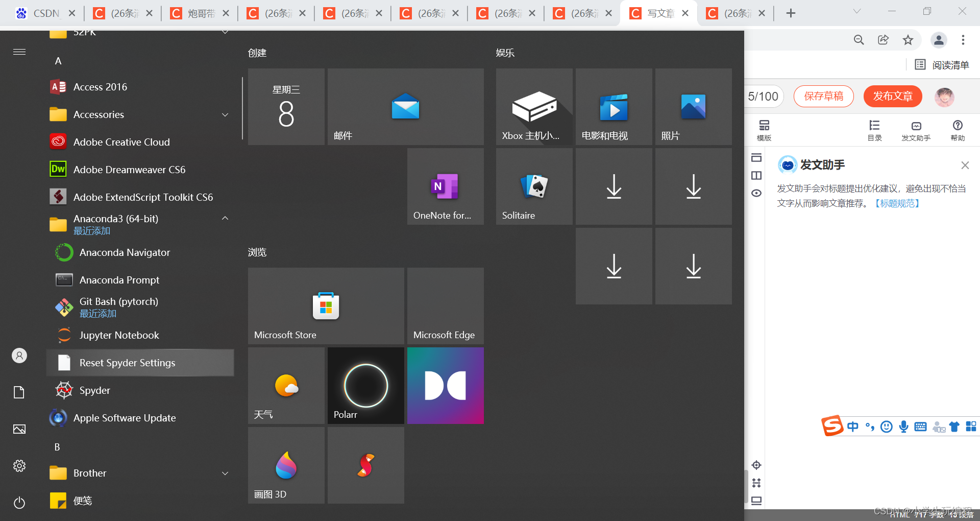Jump to letter B app index

(x=57, y=447)
